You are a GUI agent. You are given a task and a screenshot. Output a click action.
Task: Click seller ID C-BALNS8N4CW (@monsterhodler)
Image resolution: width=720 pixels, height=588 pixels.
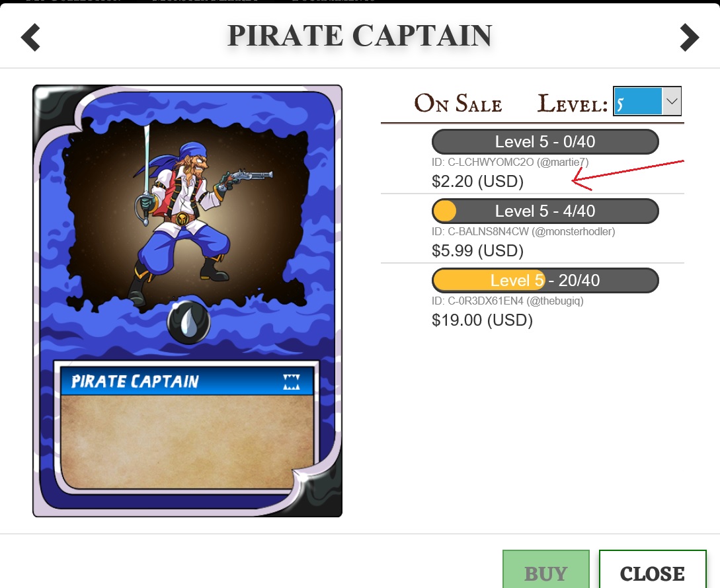[524, 231]
